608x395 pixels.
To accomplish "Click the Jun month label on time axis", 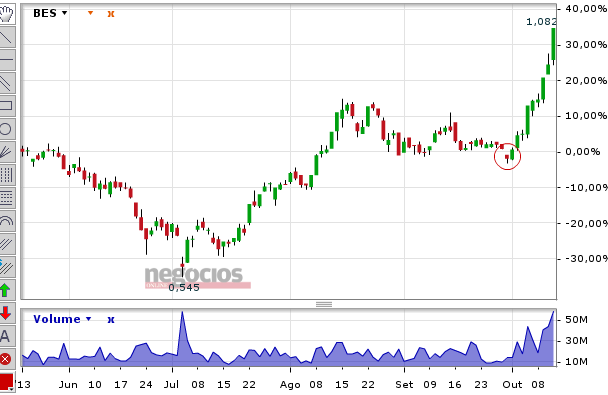I will point(68,385).
